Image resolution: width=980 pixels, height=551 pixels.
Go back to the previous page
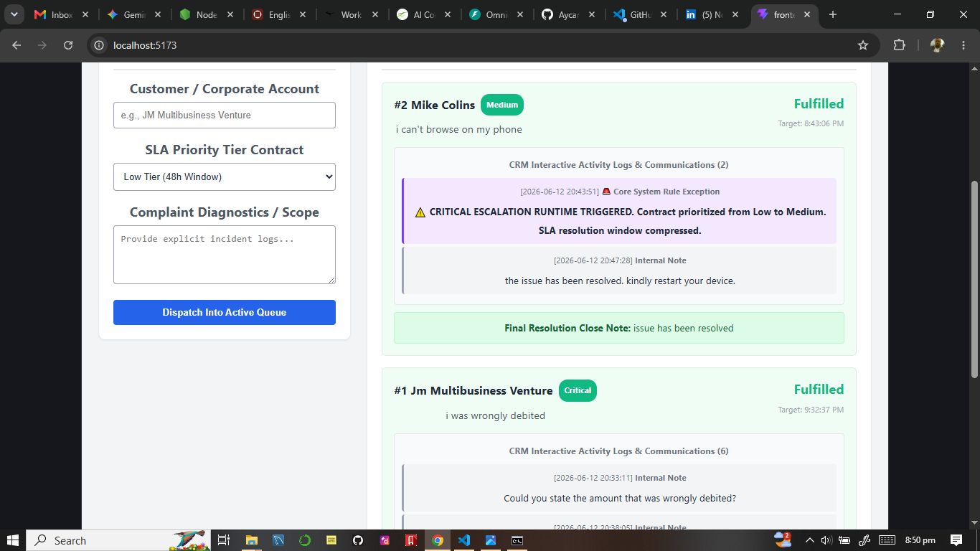pyautogui.click(x=17, y=45)
